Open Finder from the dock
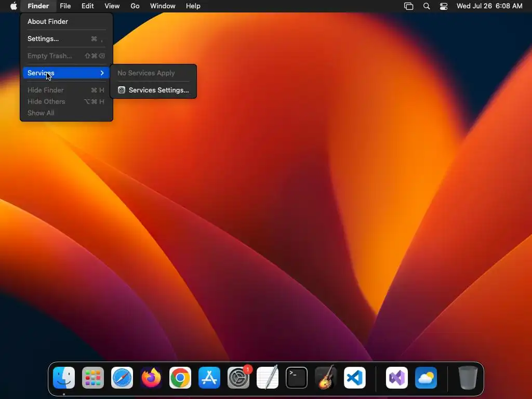Screen dimensions: 532x399 [x=64, y=378]
